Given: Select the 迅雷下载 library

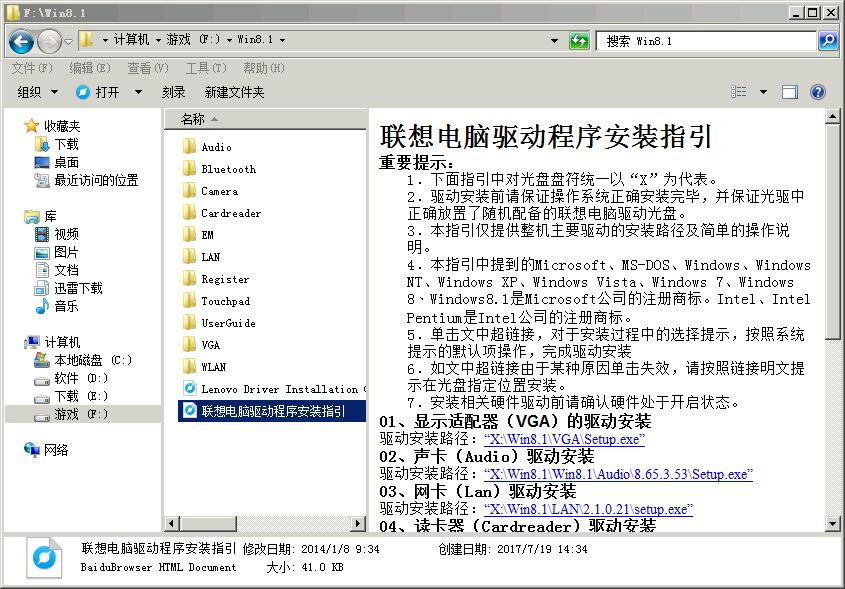Looking at the screenshot, I should [x=68, y=288].
